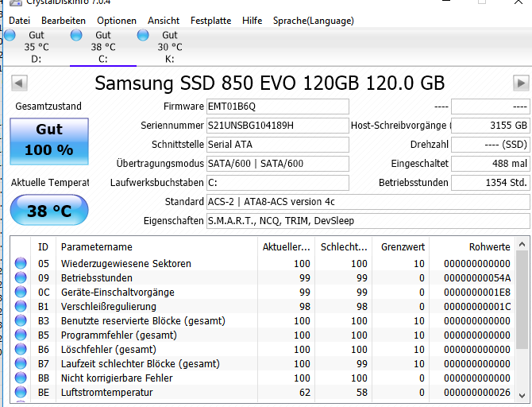
Task: Click status orb for Verschleißregulierung
Action: pyautogui.click(x=21, y=306)
